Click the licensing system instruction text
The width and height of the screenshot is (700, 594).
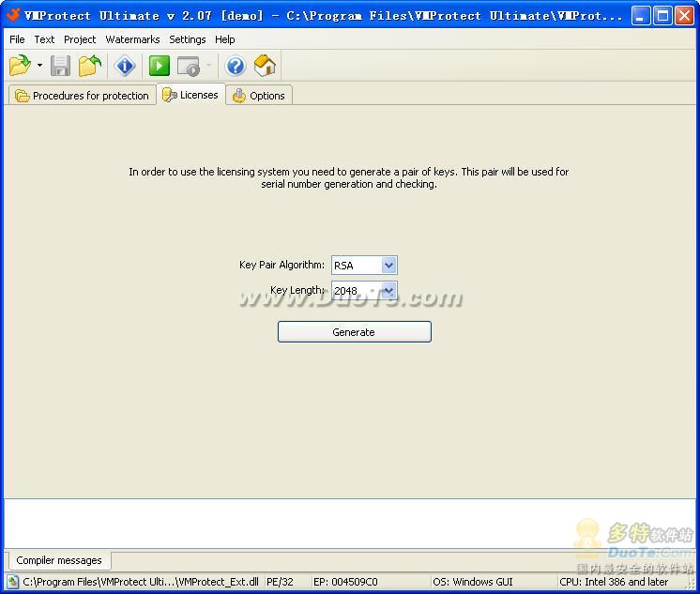pos(349,177)
